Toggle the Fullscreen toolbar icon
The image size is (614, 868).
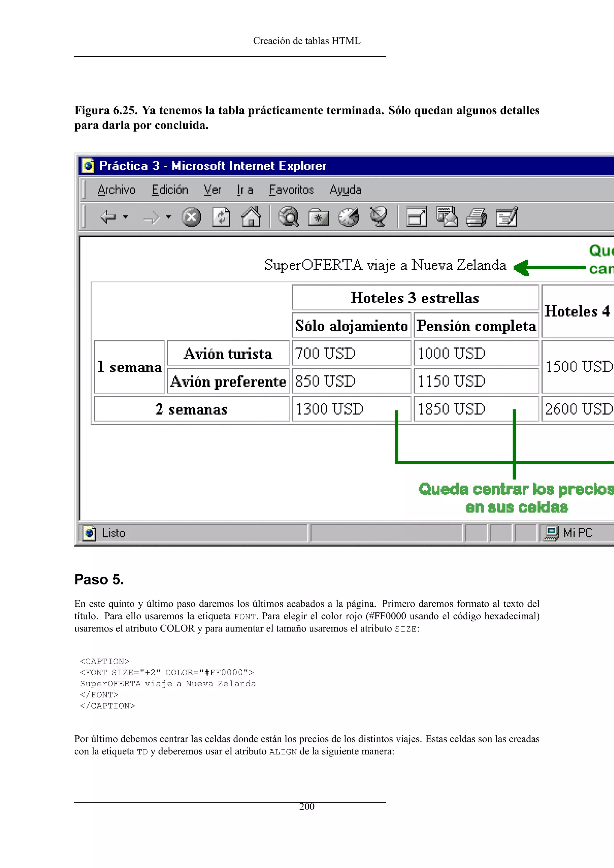(416, 217)
